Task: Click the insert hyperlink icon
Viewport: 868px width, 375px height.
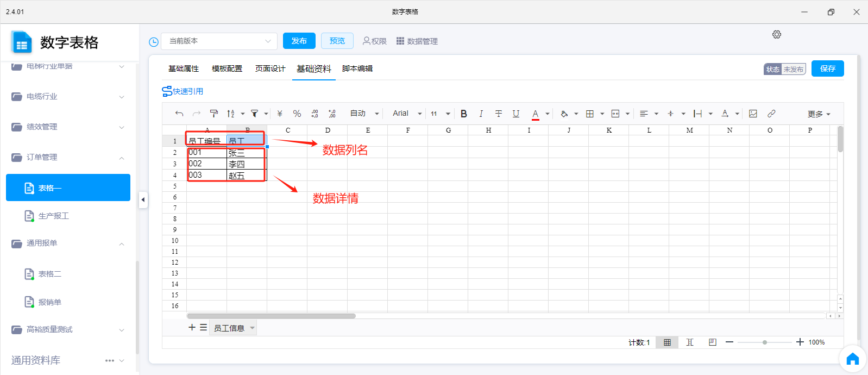Action: 771,114
